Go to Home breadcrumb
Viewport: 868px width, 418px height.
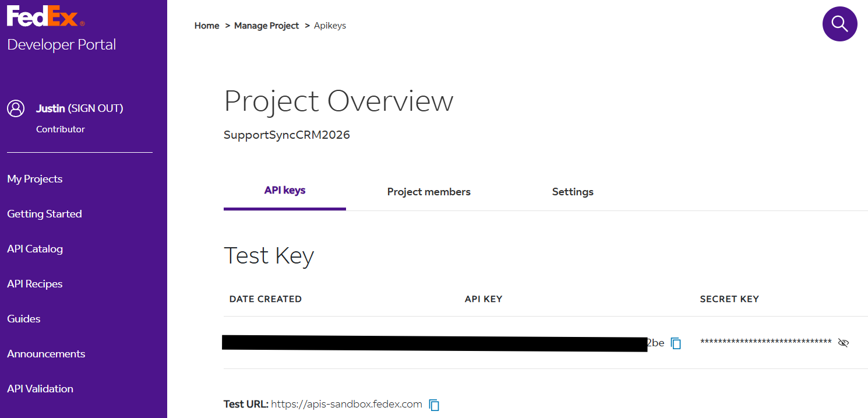tap(207, 26)
